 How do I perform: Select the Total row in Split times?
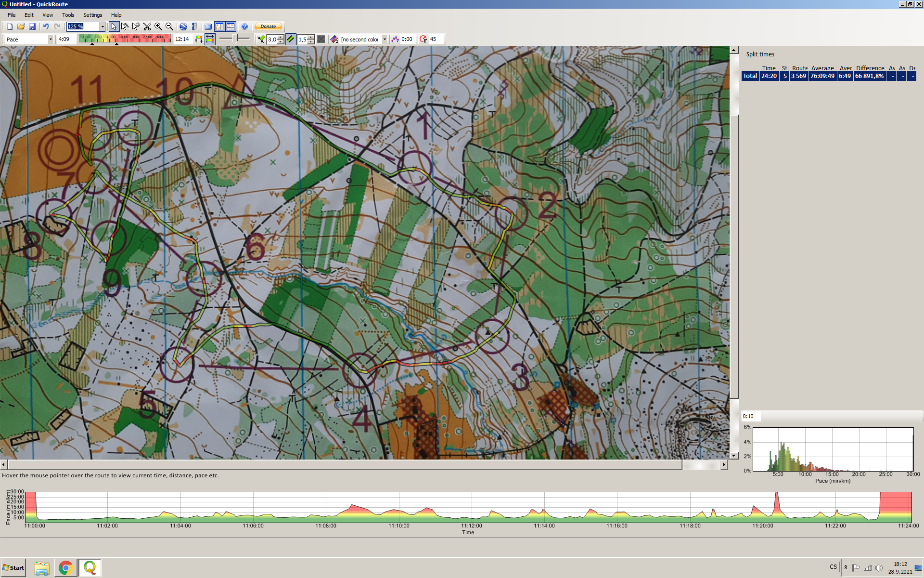829,76
